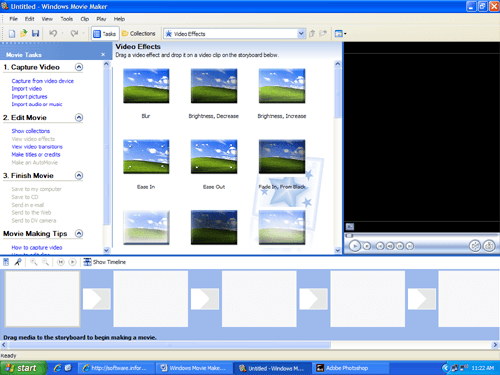Click the New Collection Folder icon
This screenshot has width=500, height=375.
tap(323, 33)
